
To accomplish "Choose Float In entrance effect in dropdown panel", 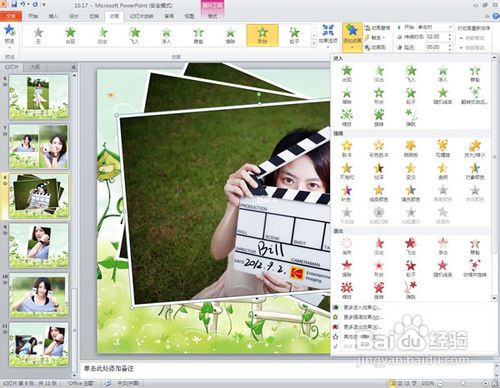I will pyautogui.click(x=443, y=74).
